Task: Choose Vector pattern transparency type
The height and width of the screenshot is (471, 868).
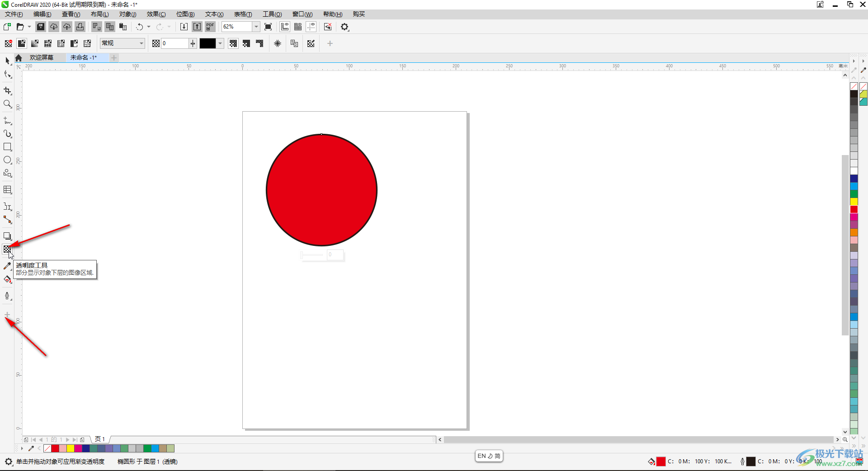Action: pos(48,43)
